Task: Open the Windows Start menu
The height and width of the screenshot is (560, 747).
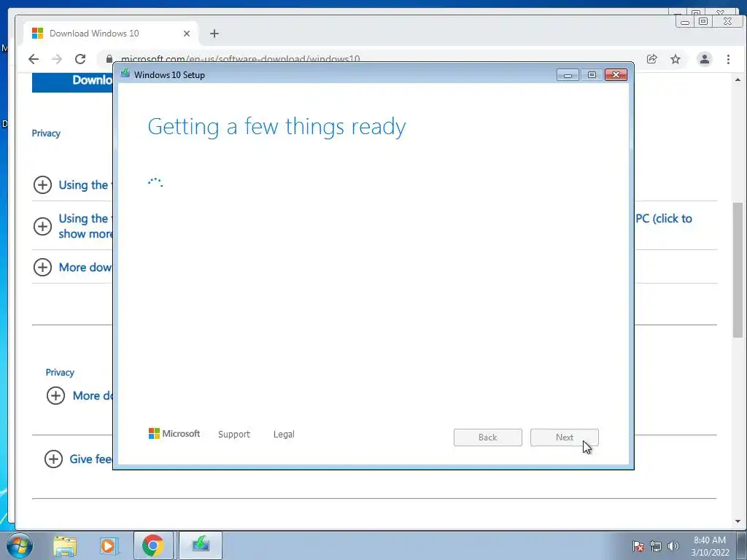Action: pos(20,545)
